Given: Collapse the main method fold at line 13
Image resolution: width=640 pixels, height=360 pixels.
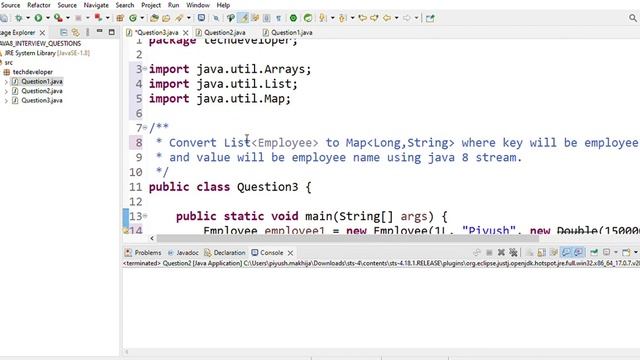Looking at the screenshot, I should (x=145, y=216).
